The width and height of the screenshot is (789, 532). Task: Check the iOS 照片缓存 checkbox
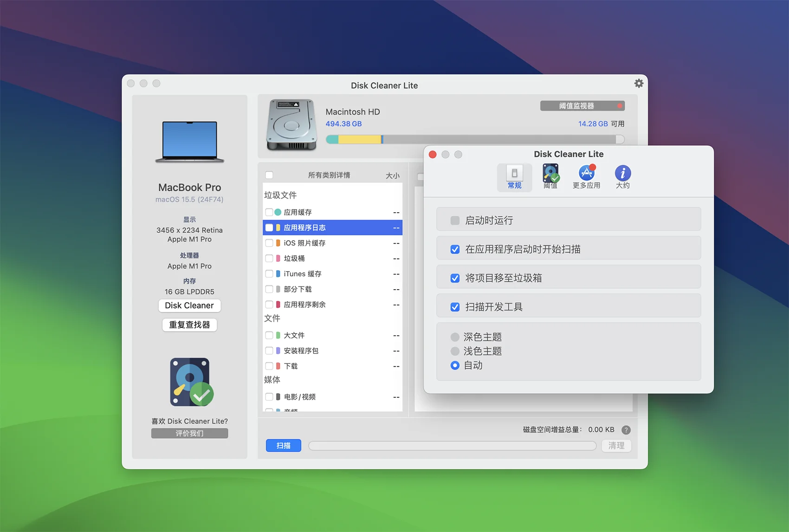pos(269,243)
